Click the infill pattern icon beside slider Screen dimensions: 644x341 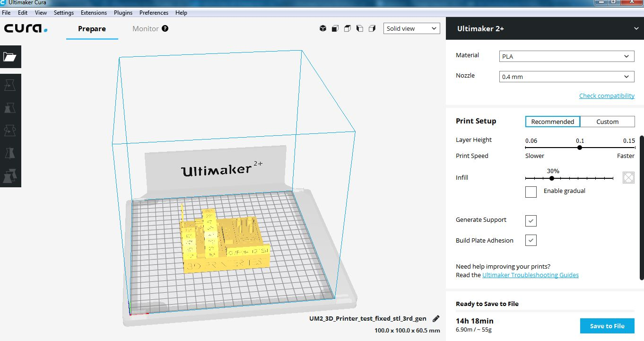coord(628,177)
